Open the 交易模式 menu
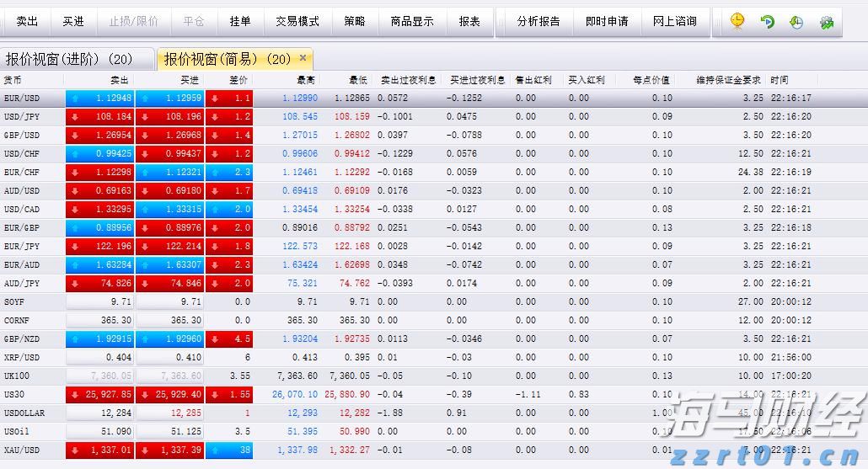Image resolution: width=868 pixels, height=469 pixels. pyautogui.click(x=297, y=21)
